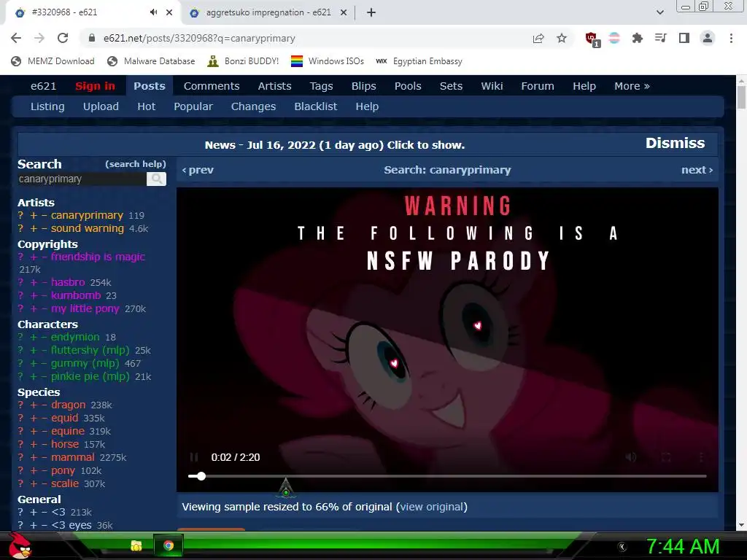Click the browser forward arrow

coord(39,38)
